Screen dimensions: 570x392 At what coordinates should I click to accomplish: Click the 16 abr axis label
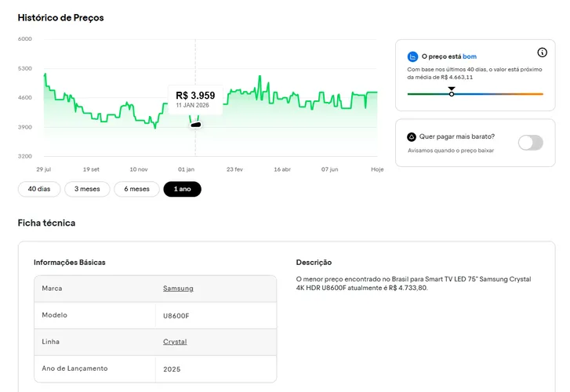click(x=282, y=169)
